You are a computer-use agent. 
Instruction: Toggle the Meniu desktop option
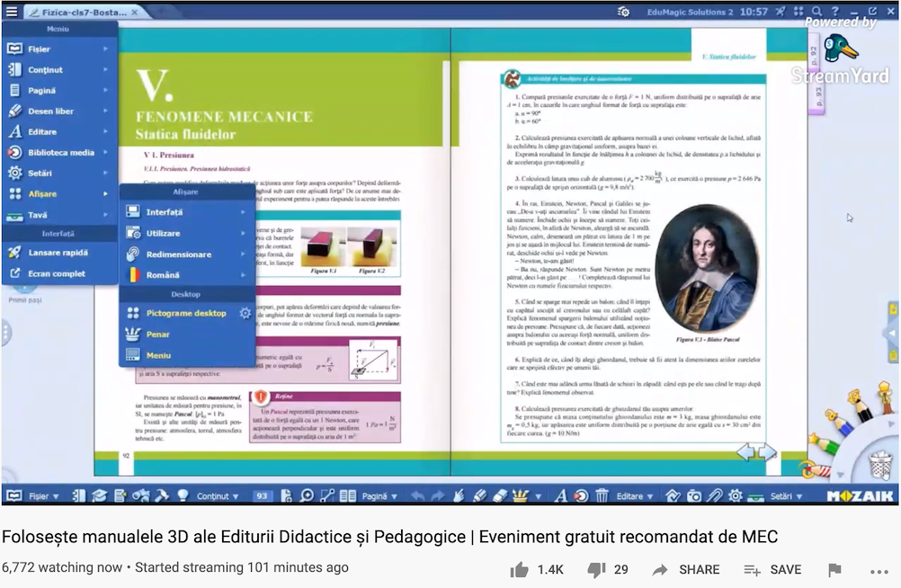[x=158, y=355]
